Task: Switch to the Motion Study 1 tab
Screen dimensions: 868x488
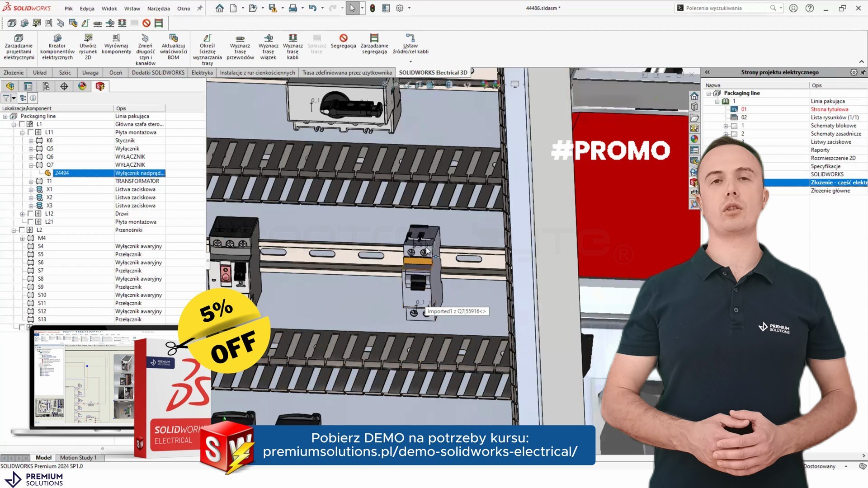Action: click(78, 458)
